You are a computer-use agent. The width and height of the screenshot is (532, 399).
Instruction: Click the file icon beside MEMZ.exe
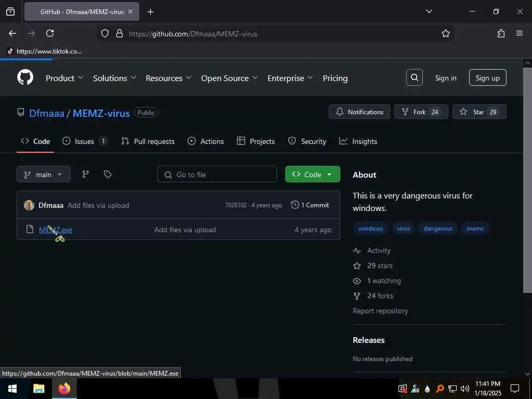[x=30, y=229]
